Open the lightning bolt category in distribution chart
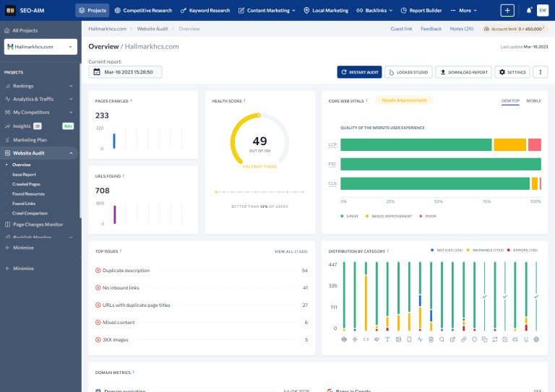This screenshot has height=392, width=555. point(355,339)
